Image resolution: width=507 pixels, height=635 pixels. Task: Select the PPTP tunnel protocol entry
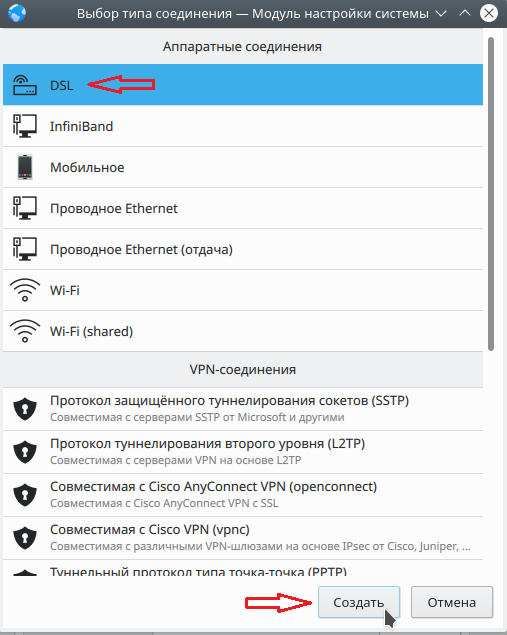coord(243,569)
